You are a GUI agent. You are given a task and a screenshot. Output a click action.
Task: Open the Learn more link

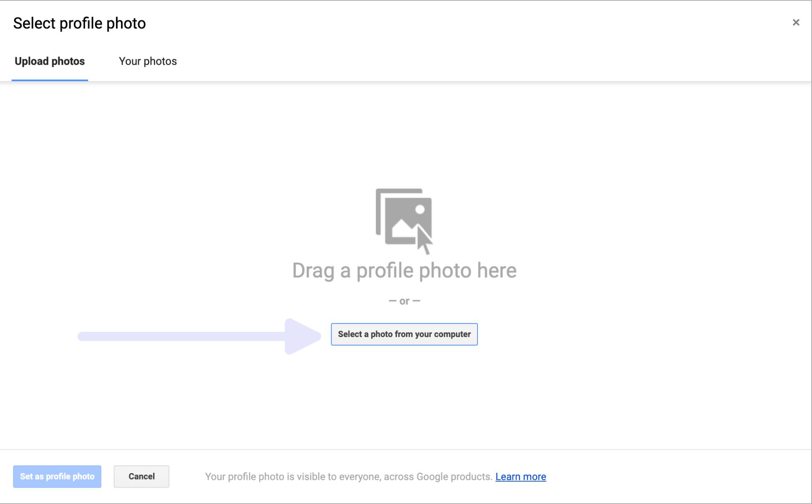(520, 477)
